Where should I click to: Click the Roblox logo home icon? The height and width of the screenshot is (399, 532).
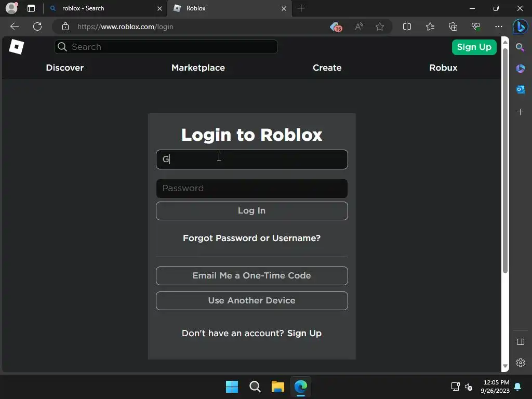point(16,47)
